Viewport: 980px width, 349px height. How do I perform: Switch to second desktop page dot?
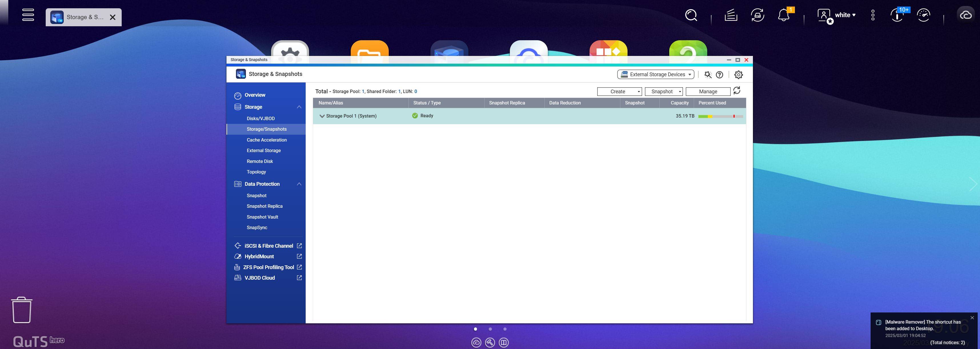pos(490,329)
